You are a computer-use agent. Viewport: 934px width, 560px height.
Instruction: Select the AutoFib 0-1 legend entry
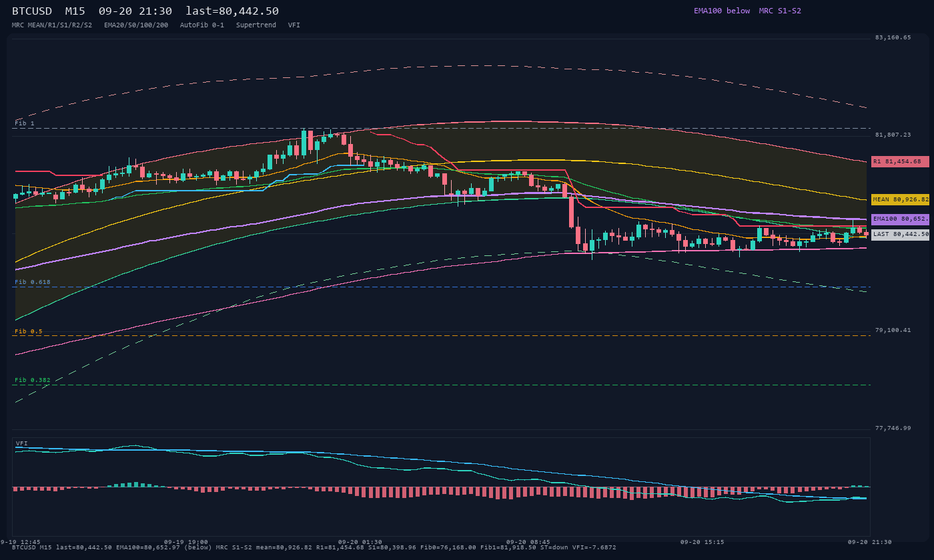[x=202, y=25]
